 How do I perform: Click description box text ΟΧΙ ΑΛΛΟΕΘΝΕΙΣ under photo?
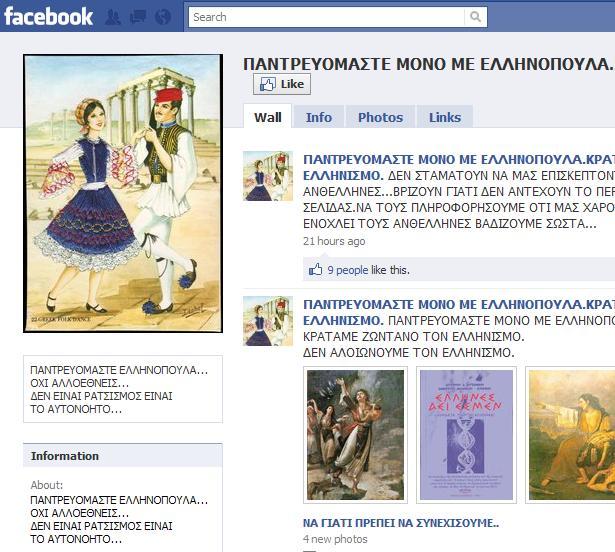tap(80, 383)
